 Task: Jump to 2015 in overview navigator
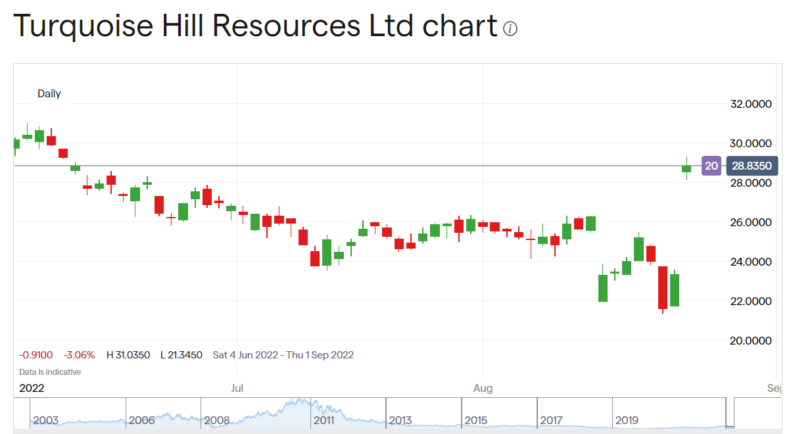(475, 420)
